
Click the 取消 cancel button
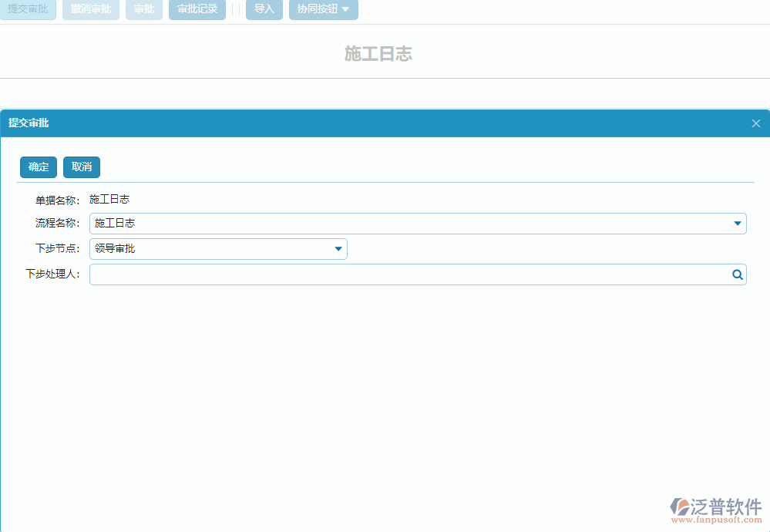pos(81,167)
